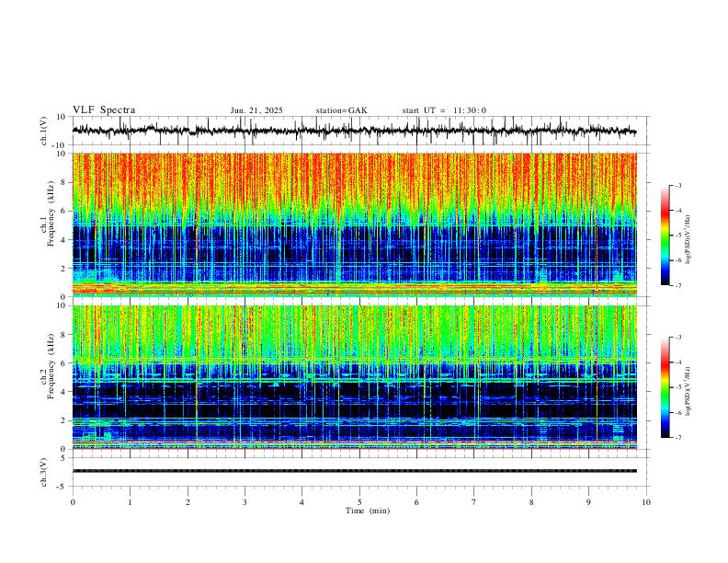This screenshot has height=563, width=728.
Task: Click the "start UT = 11:30:0" header text
Action: tap(444, 110)
